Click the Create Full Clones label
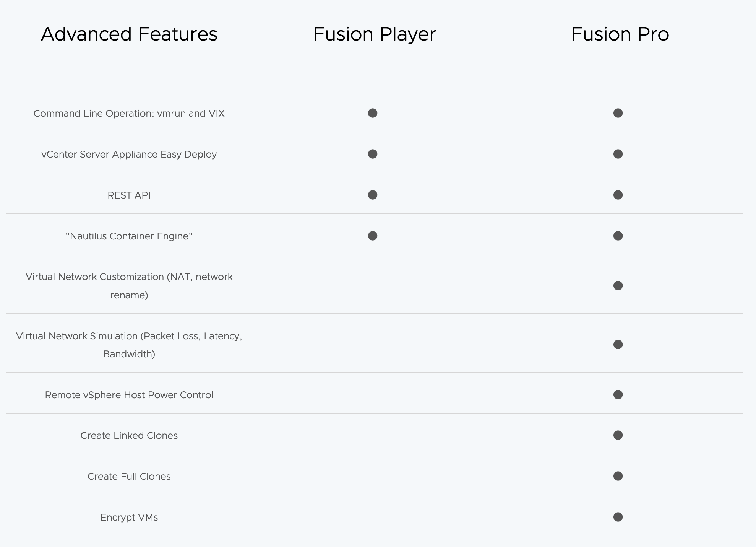 pyautogui.click(x=129, y=477)
